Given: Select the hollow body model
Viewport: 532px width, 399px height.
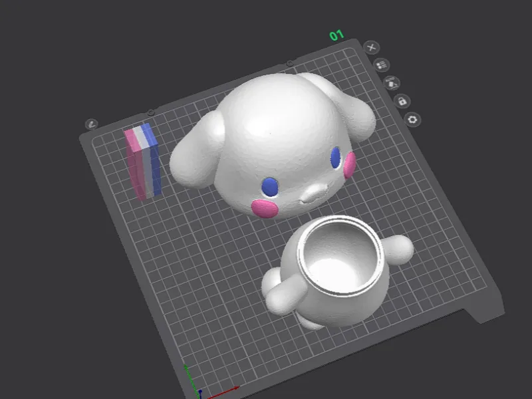Looking at the screenshot, I should tap(338, 271).
